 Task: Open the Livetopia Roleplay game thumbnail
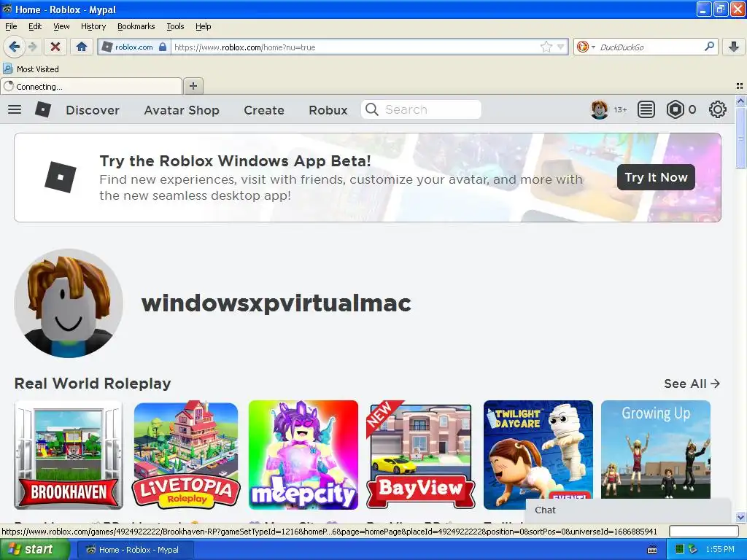186,455
